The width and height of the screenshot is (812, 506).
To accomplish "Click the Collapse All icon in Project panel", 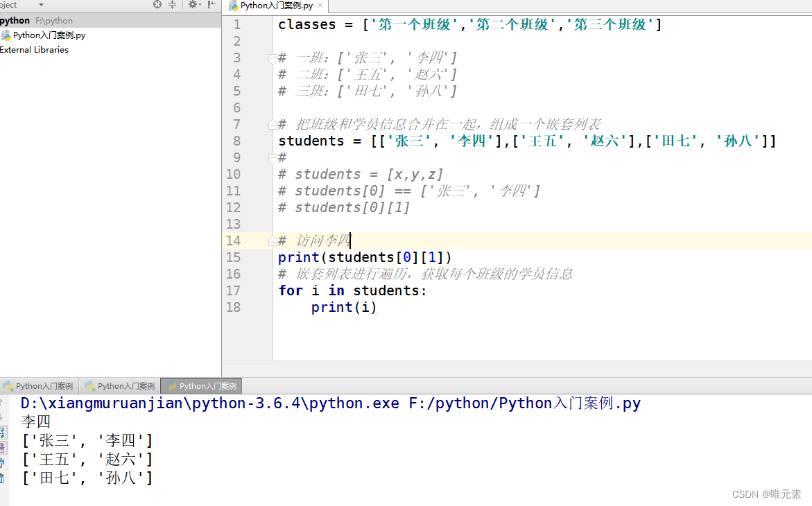I will coord(173,5).
